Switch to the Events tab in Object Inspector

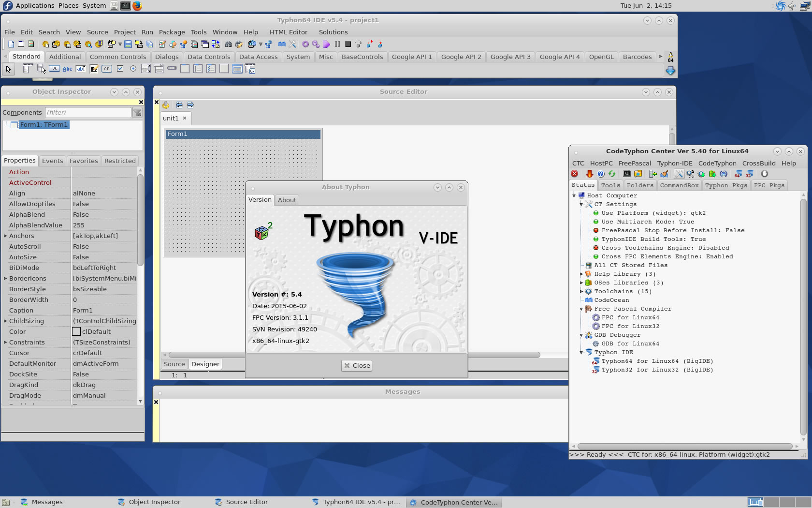(52, 161)
